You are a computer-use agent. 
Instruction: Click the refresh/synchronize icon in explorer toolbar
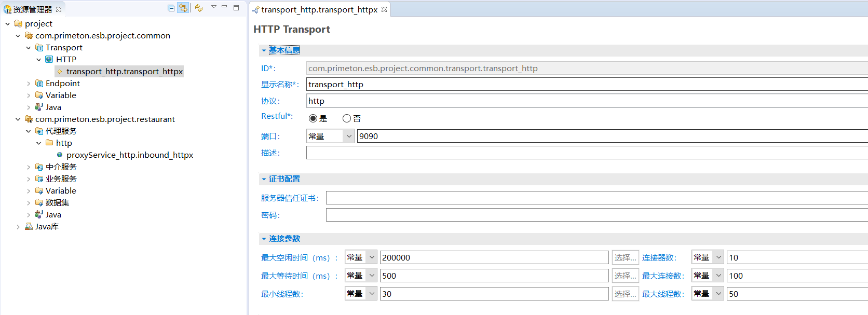tap(199, 8)
